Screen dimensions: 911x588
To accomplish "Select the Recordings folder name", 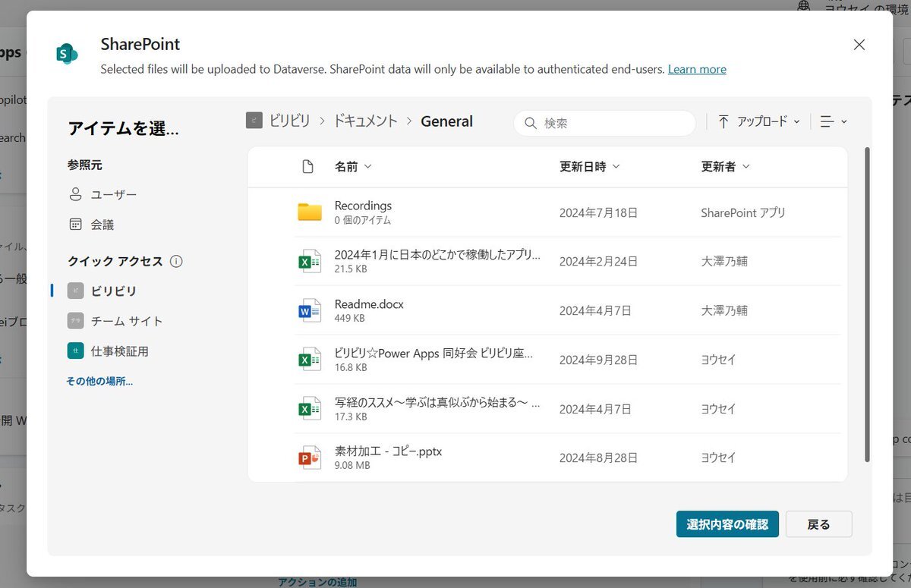I will 363,206.
